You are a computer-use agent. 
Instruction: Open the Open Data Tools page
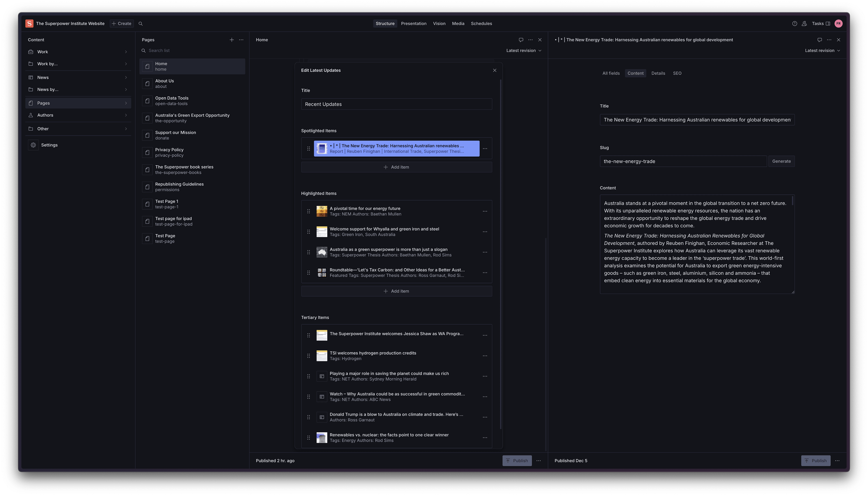tap(192, 101)
